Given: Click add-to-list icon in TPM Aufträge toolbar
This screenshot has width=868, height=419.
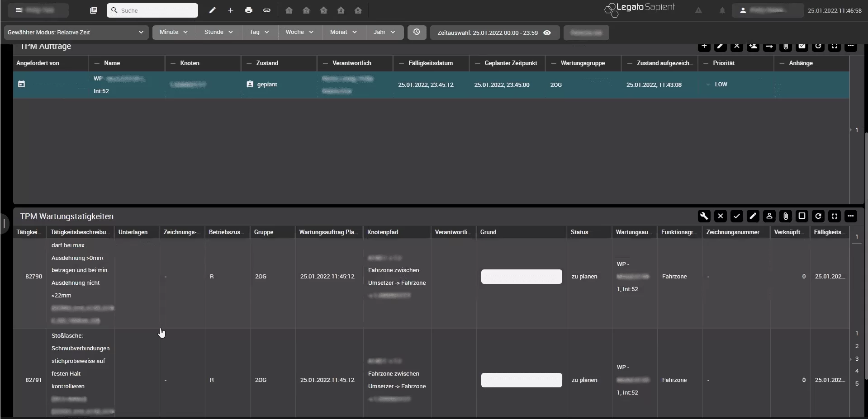Looking at the screenshot, I should [x=769, y=46].
